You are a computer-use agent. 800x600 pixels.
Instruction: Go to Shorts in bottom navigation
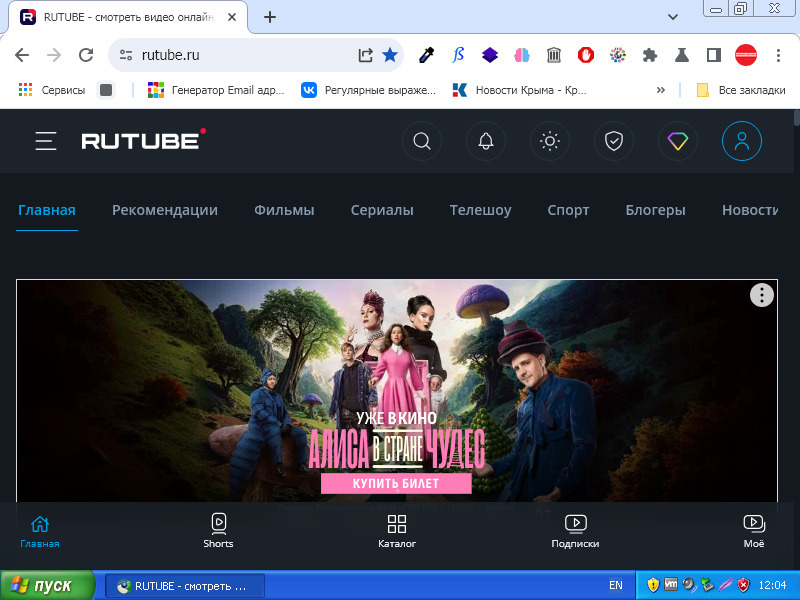(218, 530)
